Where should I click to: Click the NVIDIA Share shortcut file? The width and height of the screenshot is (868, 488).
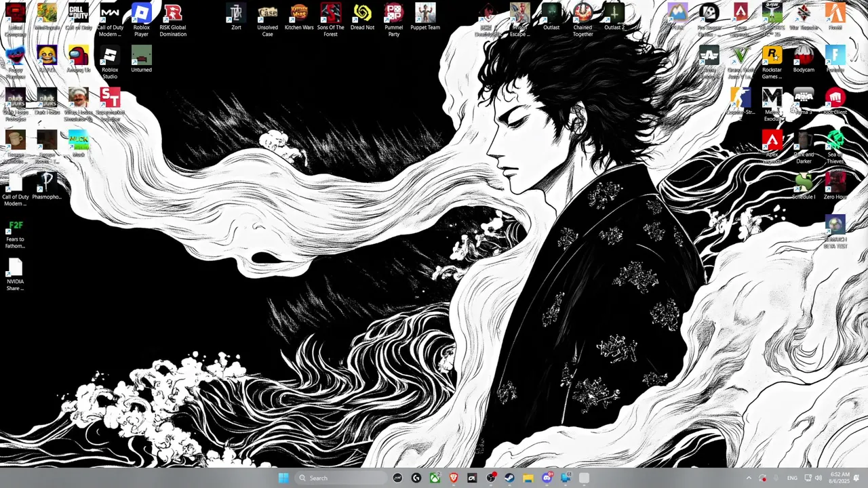(15, 274)
